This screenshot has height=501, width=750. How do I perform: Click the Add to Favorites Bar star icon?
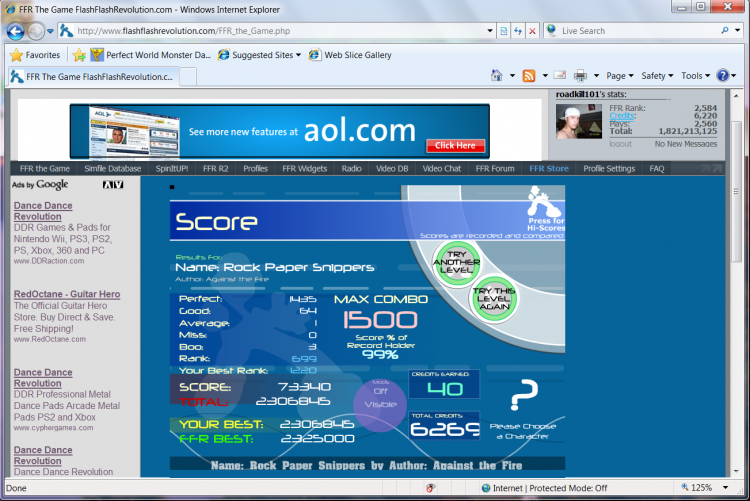(x=79, y=55)
